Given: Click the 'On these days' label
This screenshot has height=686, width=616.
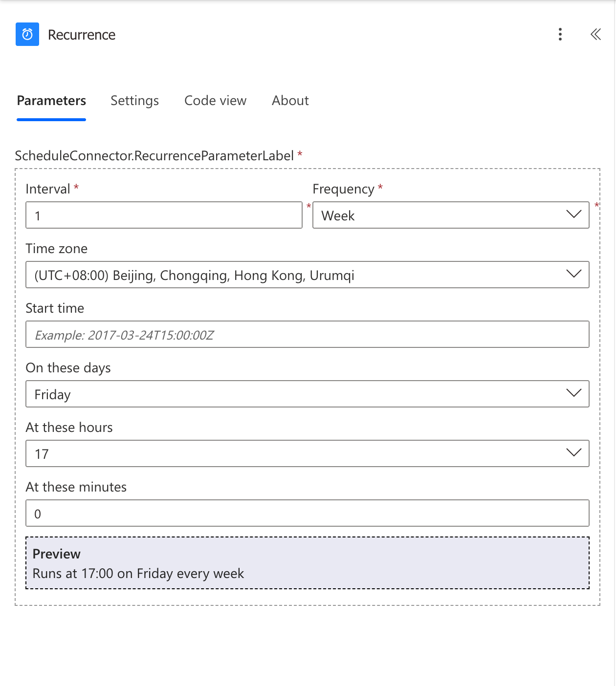Looking at the screenshot, I should (x=68, y=368).
